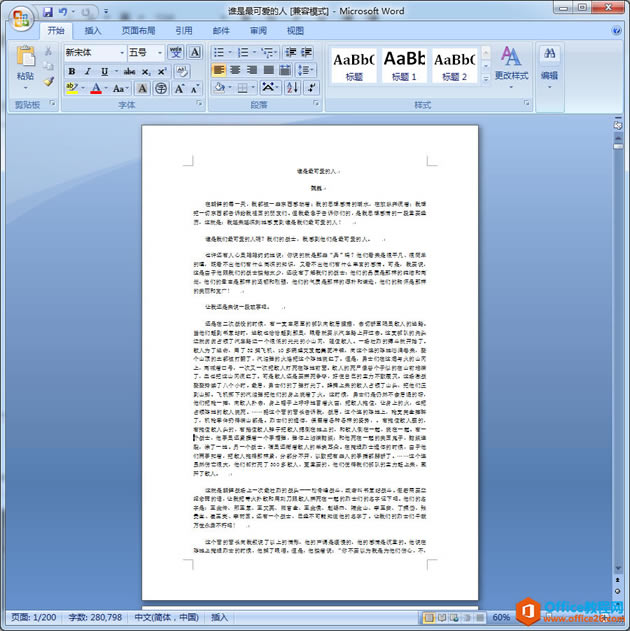Click the 字数: 280,798 word count
This screenshot has height=631, width=630.
coord(95,617)
